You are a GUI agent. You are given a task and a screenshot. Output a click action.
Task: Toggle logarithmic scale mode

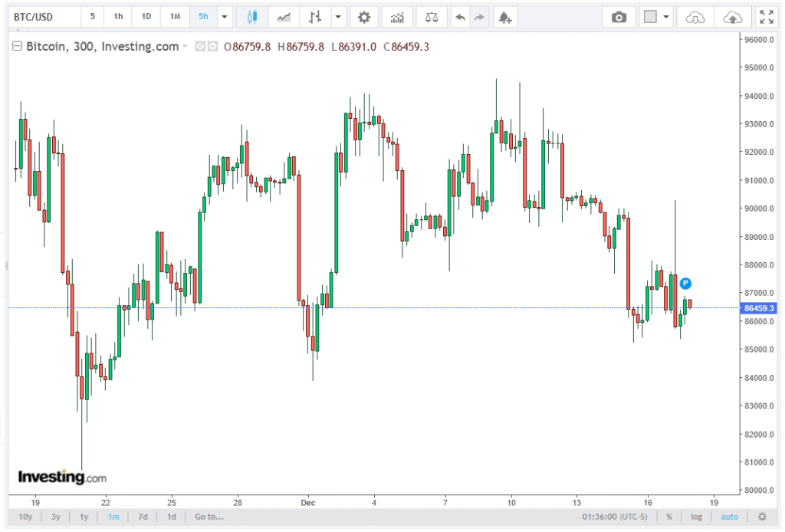point(696,517)
